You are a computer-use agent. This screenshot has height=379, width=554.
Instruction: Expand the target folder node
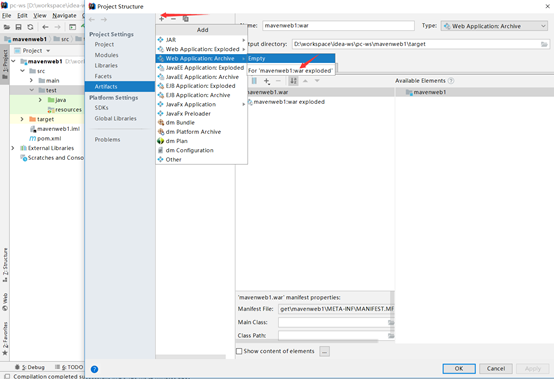tap(22, 119)
